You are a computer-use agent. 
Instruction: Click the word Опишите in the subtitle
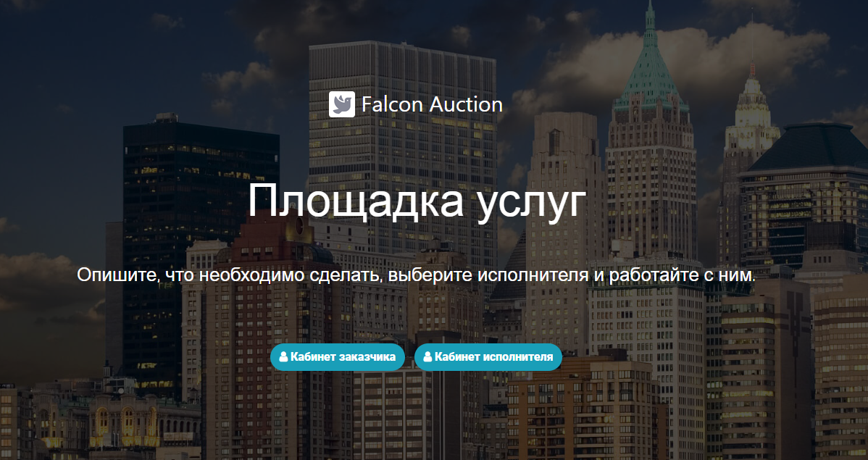click(x=117, y=275)
